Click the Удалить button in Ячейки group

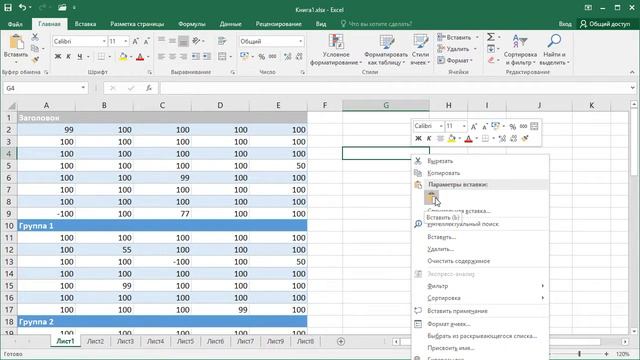click(x=453, y=49)
